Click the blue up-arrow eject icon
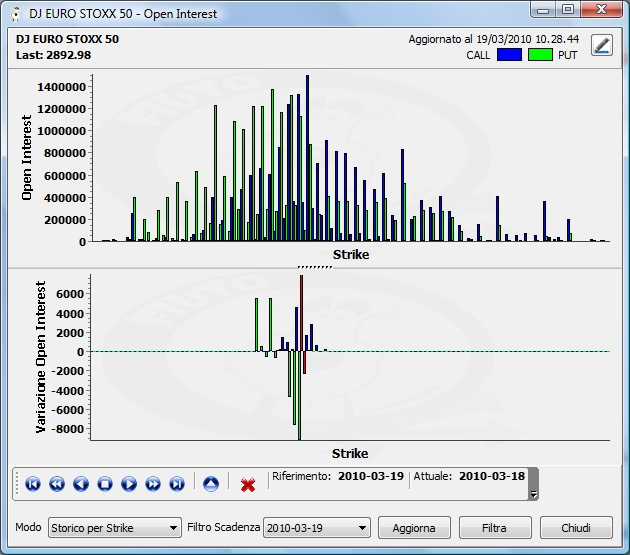The width and height of the screenshot is (630, 555). pos(211,484)
